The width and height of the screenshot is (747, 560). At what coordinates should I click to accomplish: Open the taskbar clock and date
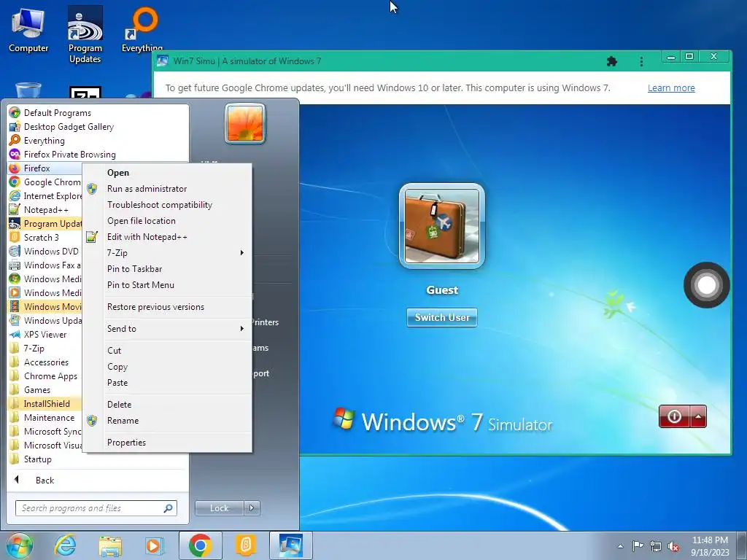click(x=710, y=546)
